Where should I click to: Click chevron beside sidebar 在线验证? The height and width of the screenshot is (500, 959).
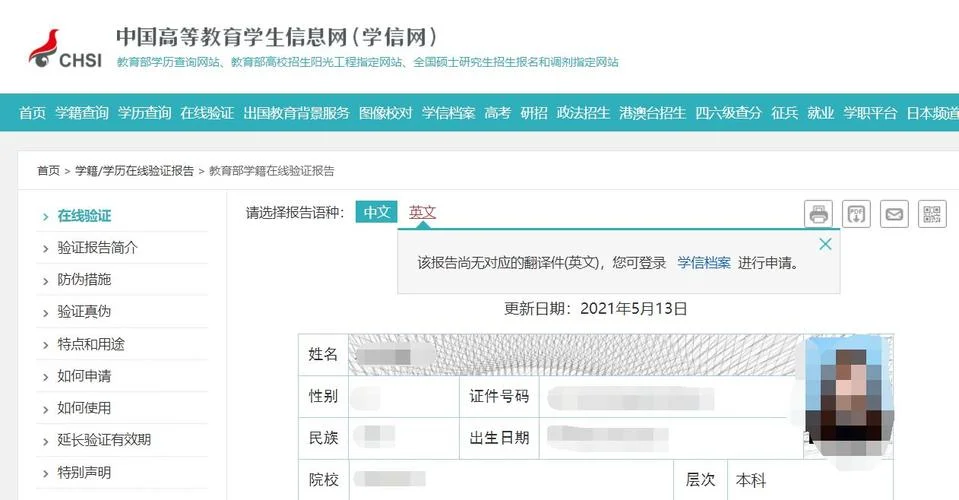45,217
